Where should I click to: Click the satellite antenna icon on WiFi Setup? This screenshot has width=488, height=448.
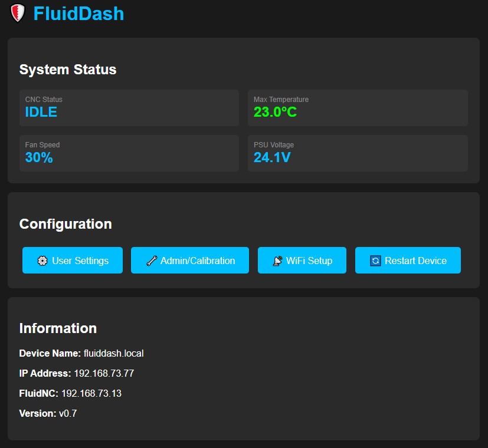277,261
